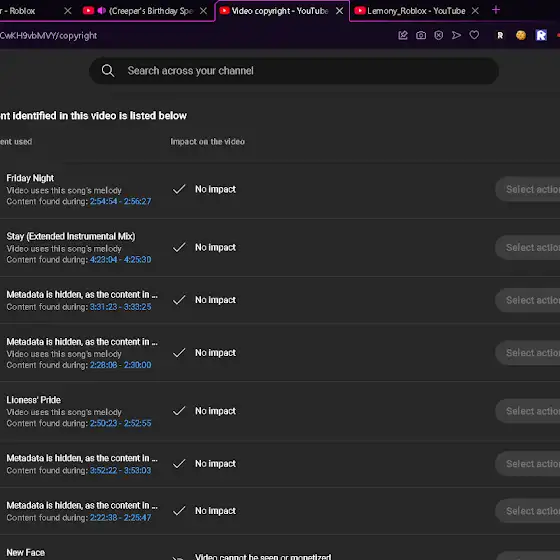Click No impact checkmark for Lioness' Pride
Screen dimensions: 560x560
pos(179,411)
